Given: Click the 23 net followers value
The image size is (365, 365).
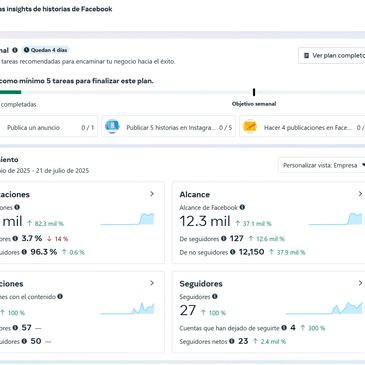Looking at the screenshot, I should coord(243,341).
